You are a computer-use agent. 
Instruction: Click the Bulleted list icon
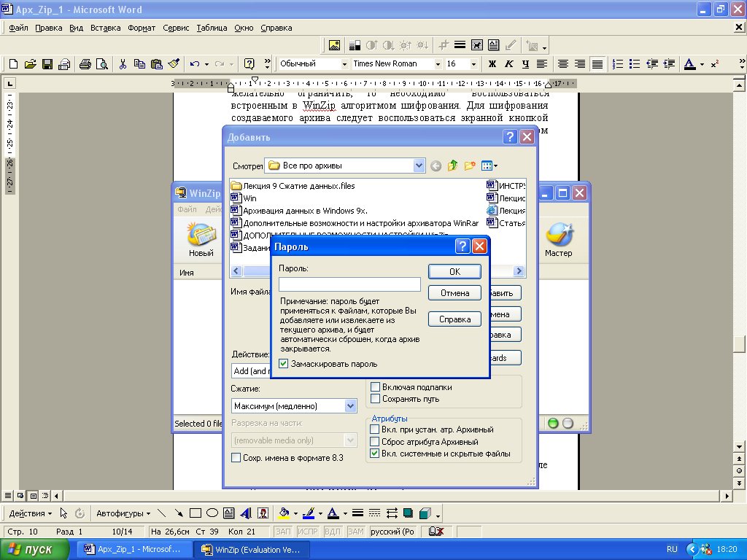635,64
